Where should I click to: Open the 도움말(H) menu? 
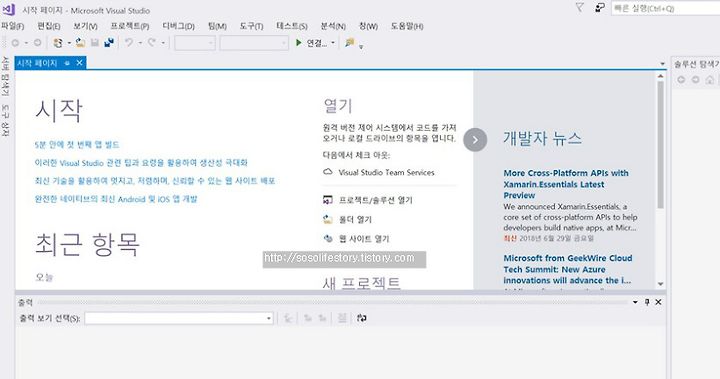[407, 26]
